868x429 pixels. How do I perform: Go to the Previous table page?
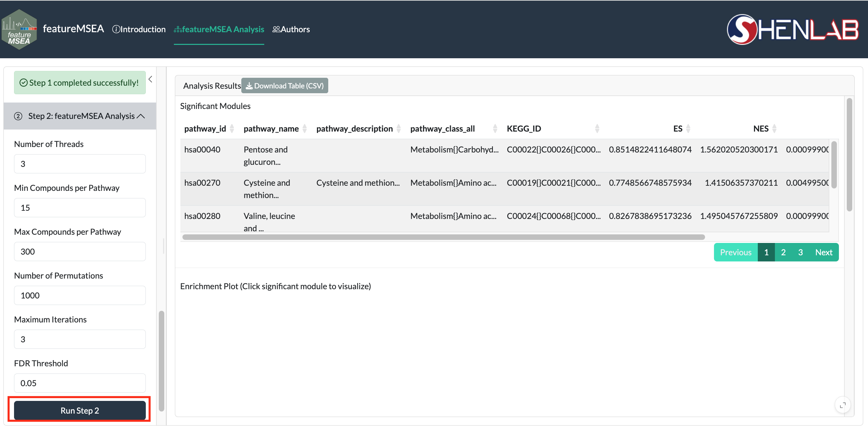click(736, 253)
